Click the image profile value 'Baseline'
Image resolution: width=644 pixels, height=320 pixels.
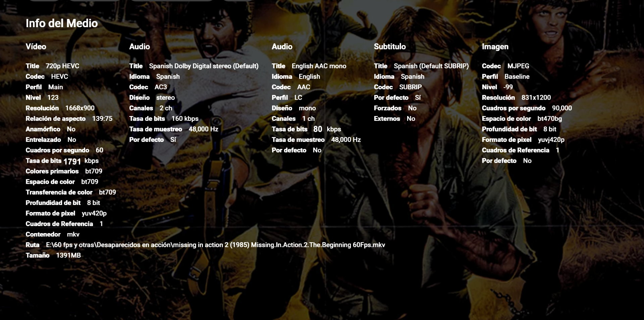(x=517, y=77)
